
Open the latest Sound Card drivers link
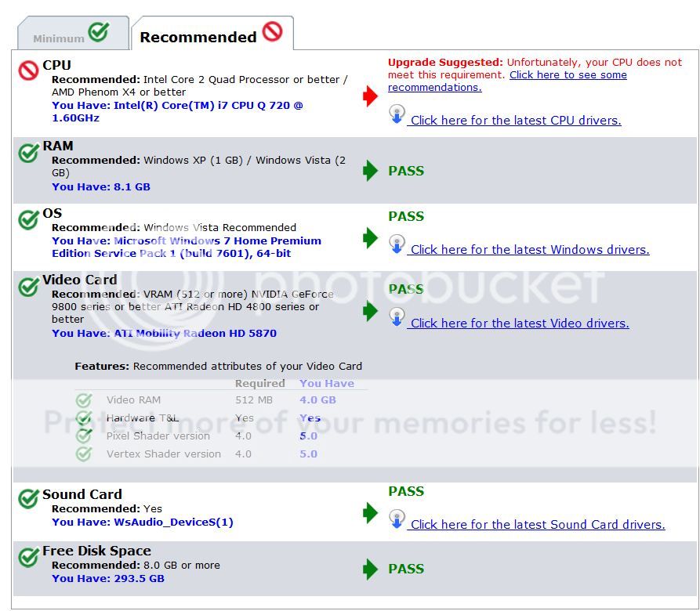(x=538, y=525)
